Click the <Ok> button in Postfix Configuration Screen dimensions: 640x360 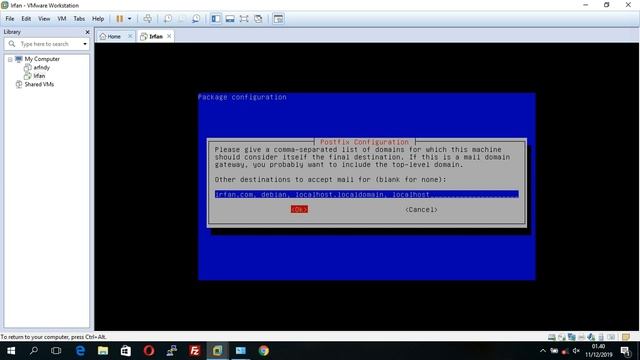299,209
